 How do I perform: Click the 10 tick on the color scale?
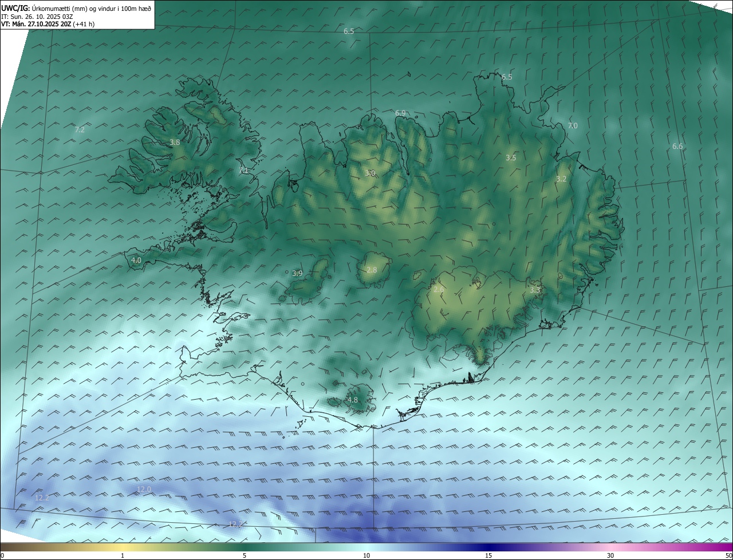[366, 555]
